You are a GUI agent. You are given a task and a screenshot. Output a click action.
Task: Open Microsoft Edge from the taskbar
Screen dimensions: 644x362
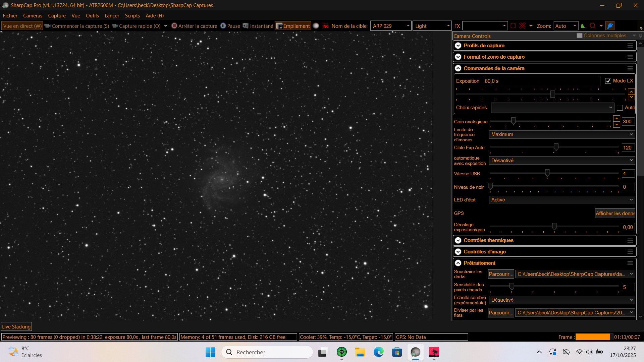[379, 352]
